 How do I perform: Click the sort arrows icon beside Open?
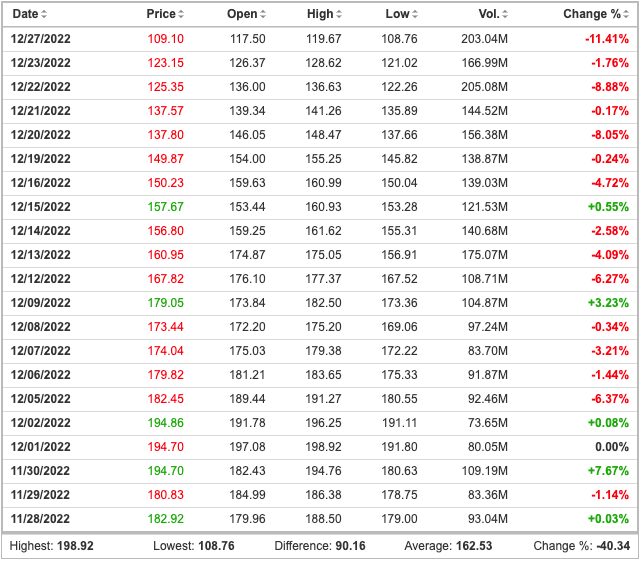[263, 14]
